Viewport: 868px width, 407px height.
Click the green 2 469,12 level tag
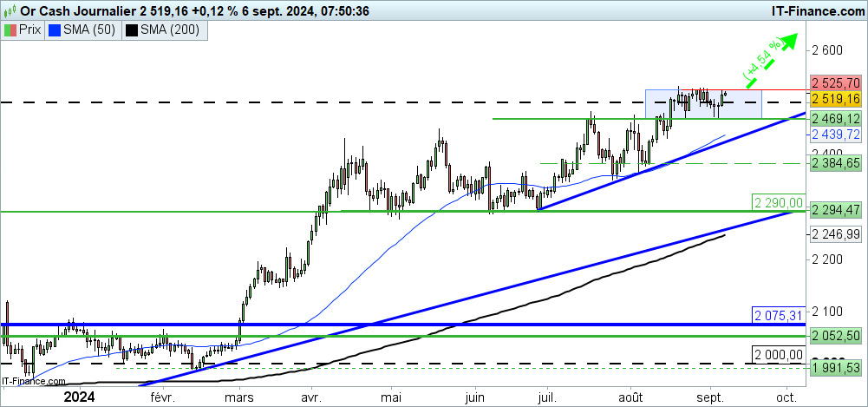pos(836,118)
